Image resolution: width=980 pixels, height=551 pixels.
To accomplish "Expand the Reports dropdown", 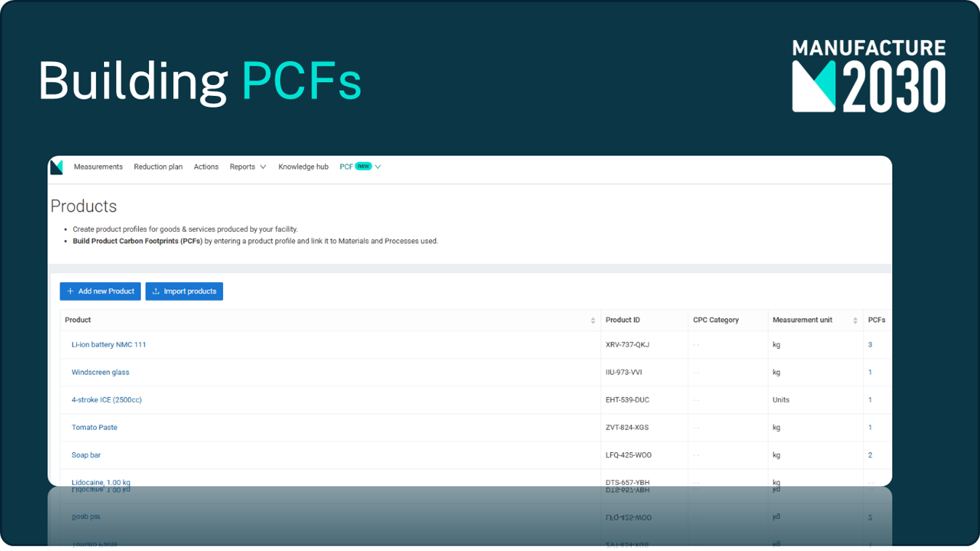I will [248, 167].
